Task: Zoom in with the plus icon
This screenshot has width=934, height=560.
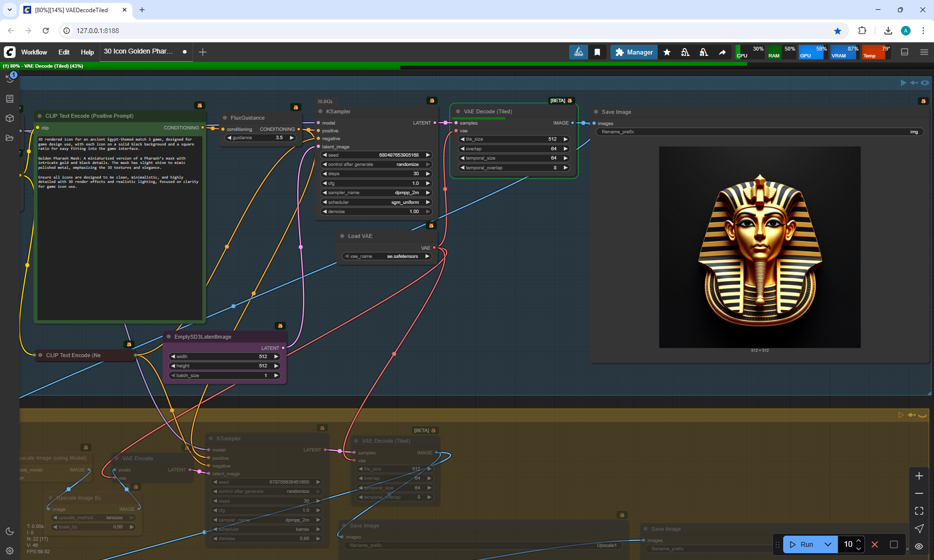Action: pos(919,476)
